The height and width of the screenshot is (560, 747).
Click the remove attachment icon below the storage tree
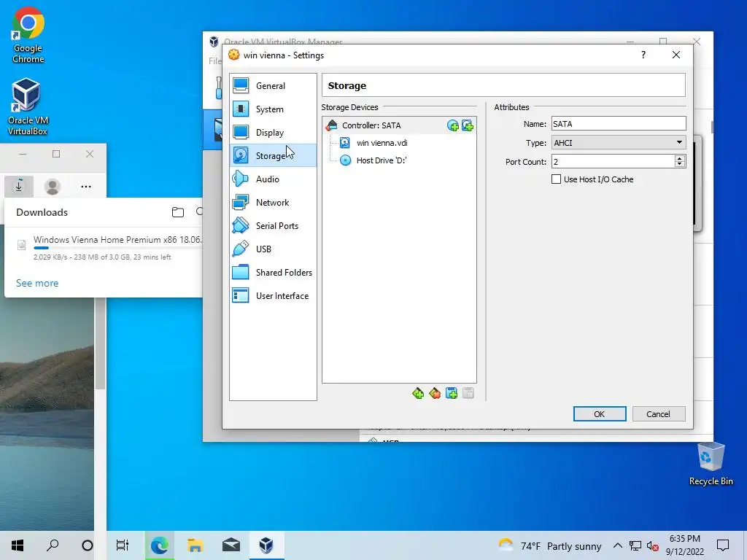pyautogui.click(x=468, y=393)
